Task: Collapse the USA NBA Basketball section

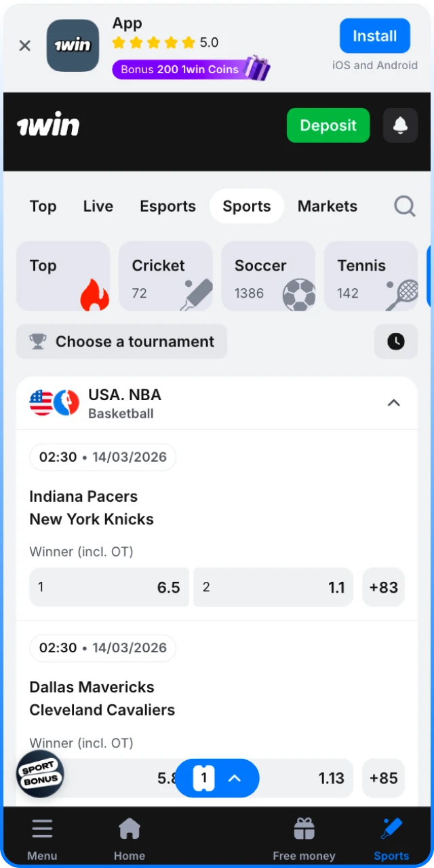Action: [393, 403]
